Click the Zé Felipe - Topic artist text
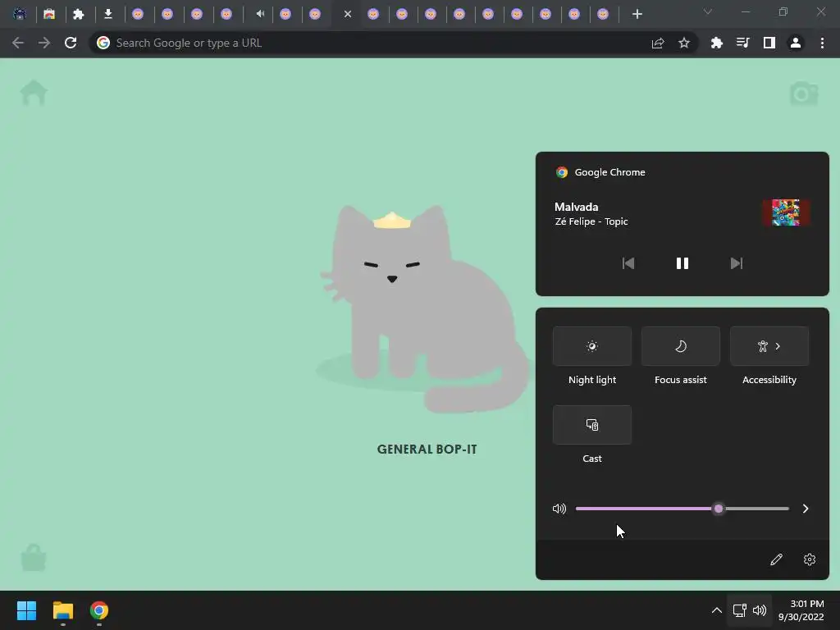 (591, 221)
